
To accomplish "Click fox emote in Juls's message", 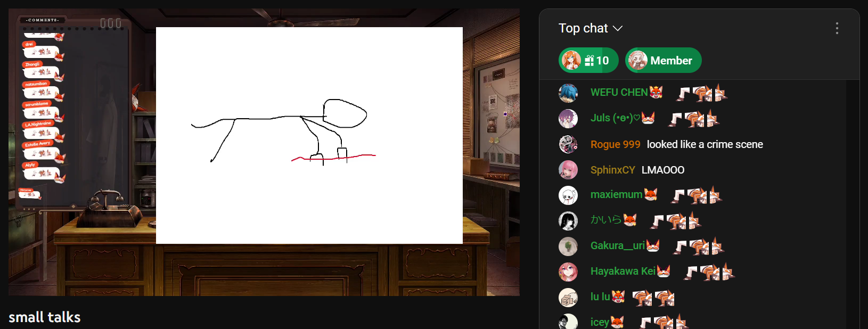I will tap(694, 119).
